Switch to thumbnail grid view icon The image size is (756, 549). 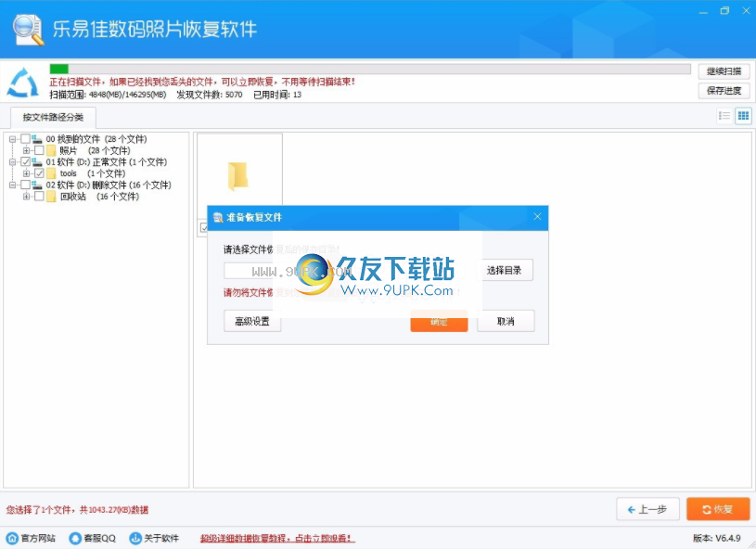click(743, 116)
